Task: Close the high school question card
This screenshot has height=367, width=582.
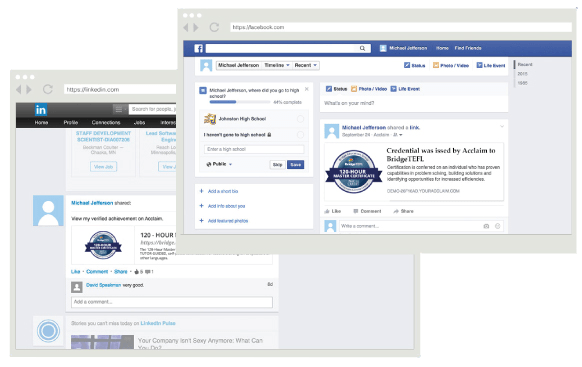Action: point(307,89)
